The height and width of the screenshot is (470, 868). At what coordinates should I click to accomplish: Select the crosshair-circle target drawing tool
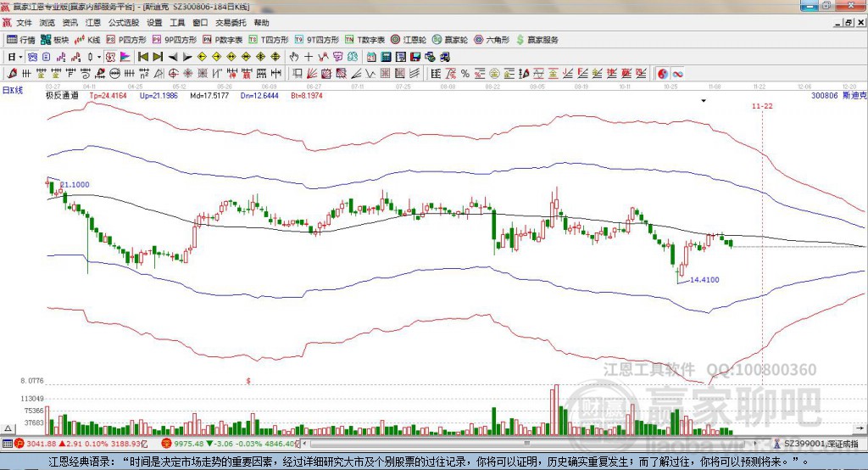pos(173,74)
